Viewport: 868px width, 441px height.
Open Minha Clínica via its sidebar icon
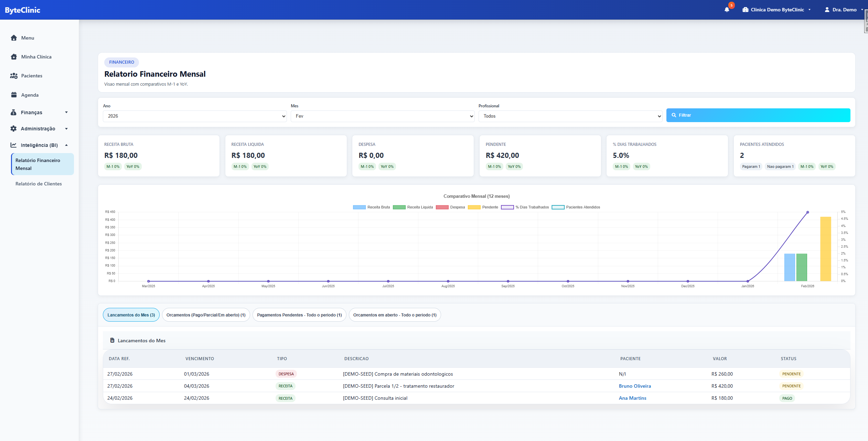[14, 57]
